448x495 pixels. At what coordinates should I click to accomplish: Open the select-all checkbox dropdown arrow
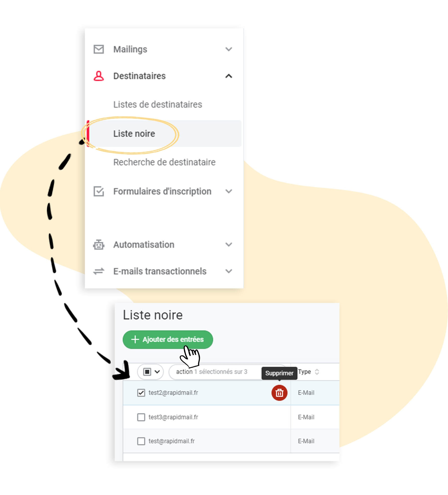pyautogui.click(x=157, y=372)
